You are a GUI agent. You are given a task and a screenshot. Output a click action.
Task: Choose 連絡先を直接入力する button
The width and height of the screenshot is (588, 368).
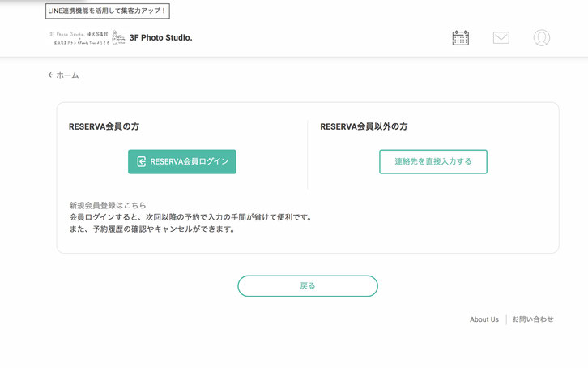click(x=433, y=161)
